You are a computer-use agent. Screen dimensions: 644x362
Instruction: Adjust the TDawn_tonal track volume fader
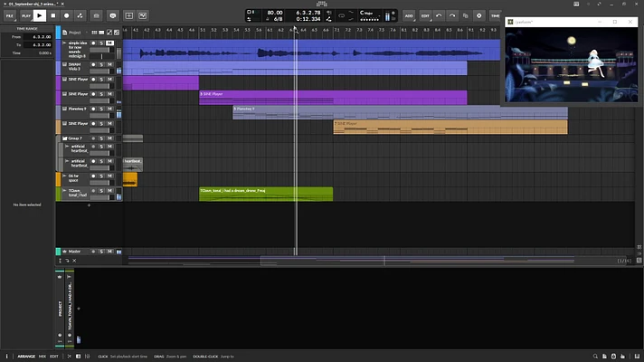102,197
